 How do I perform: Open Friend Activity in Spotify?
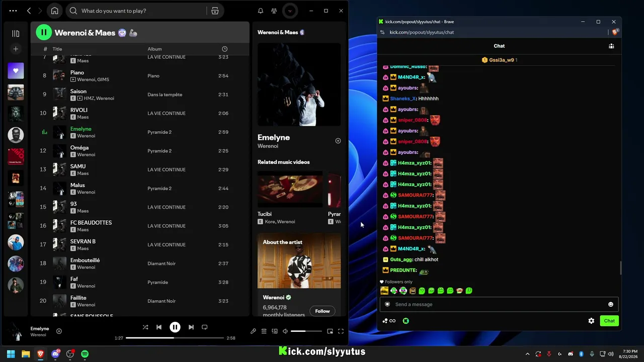pos(274,11)
